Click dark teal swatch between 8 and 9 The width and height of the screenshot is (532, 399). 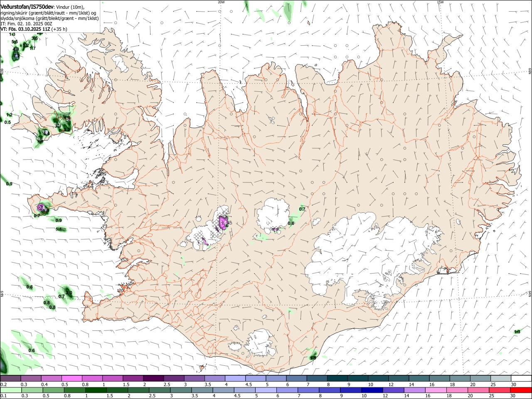(x=337, y=379)
